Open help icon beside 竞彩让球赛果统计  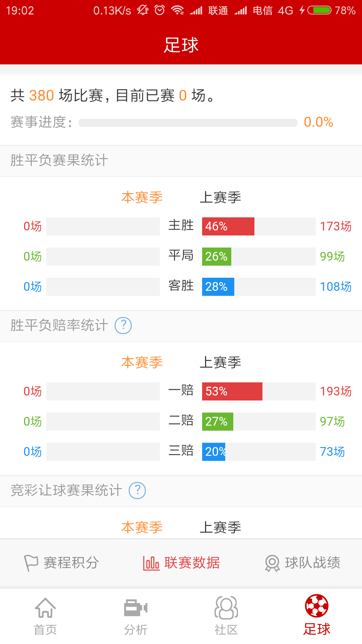[137, 490]
